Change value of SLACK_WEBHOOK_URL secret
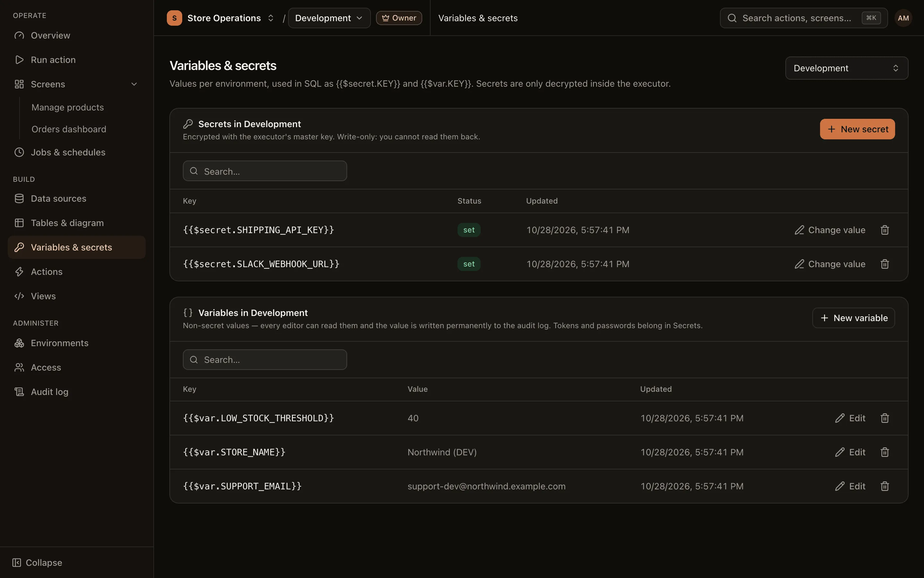 (x=830, y=264)
